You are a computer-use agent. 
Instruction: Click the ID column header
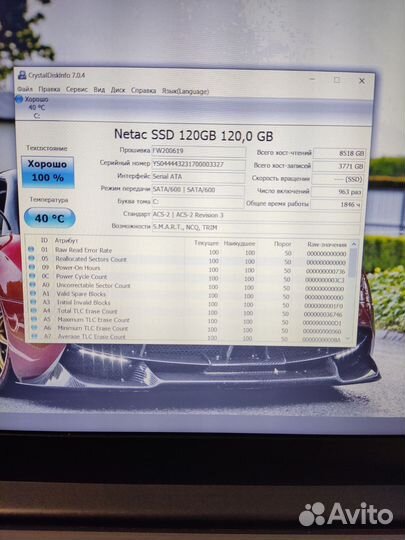(44, 240)
